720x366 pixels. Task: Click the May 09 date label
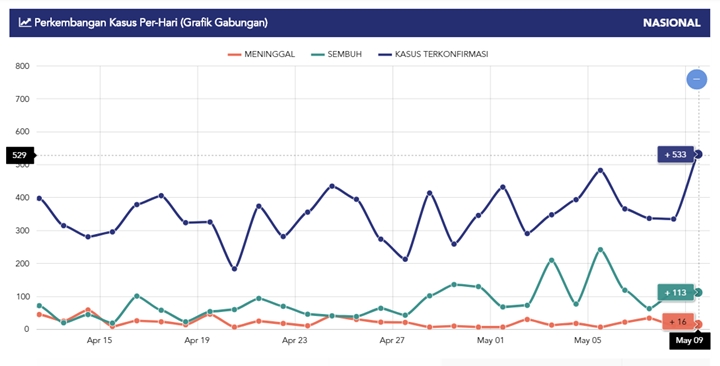click(x=690, y=340)
